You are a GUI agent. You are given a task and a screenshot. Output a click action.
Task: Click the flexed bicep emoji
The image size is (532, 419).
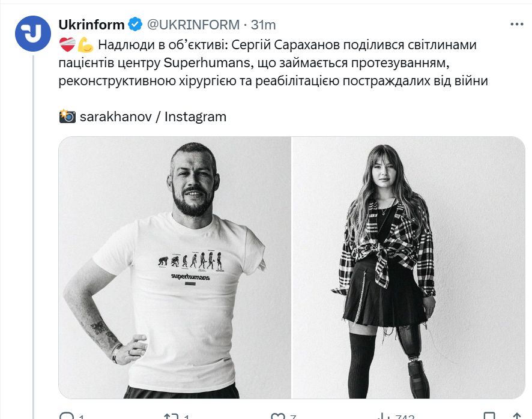tap(85, 45)
